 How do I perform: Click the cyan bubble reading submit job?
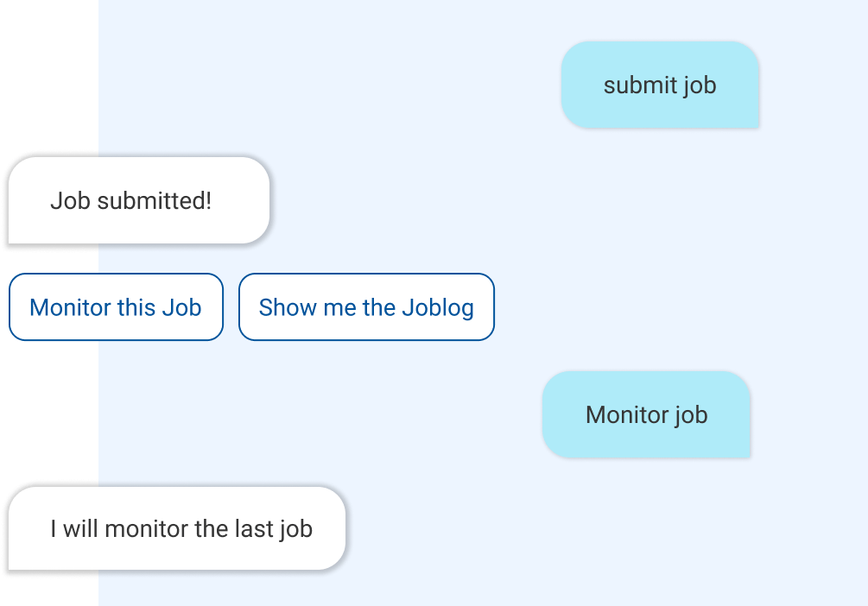pyautogui.click(x=660, y=85)
